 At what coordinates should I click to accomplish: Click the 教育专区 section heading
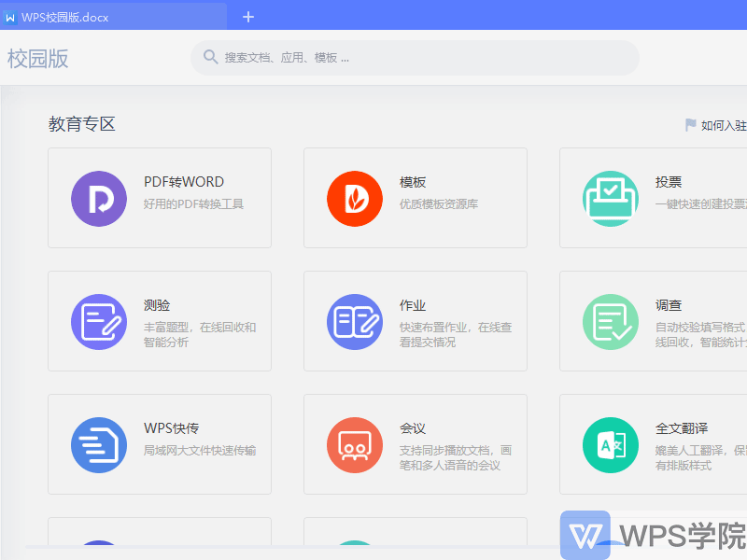(x=82, y=124)
